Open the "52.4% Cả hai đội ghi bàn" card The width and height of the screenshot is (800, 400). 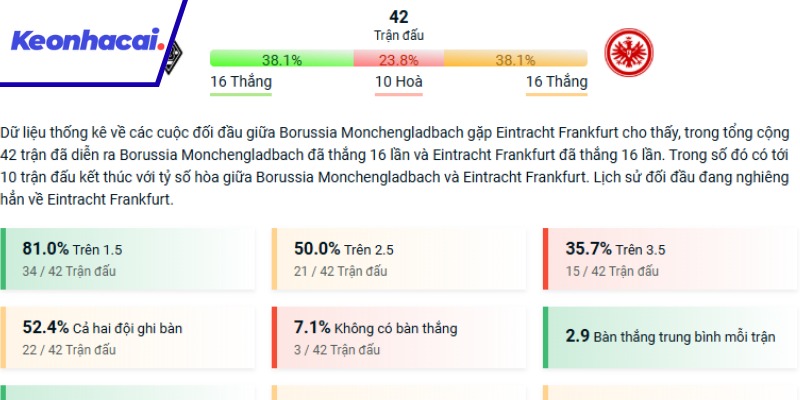point(128,337)
